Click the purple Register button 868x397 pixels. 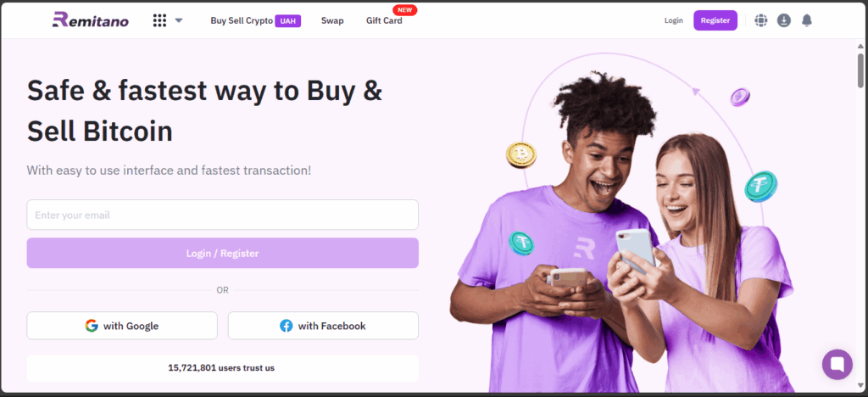click(x=715, y=20)
